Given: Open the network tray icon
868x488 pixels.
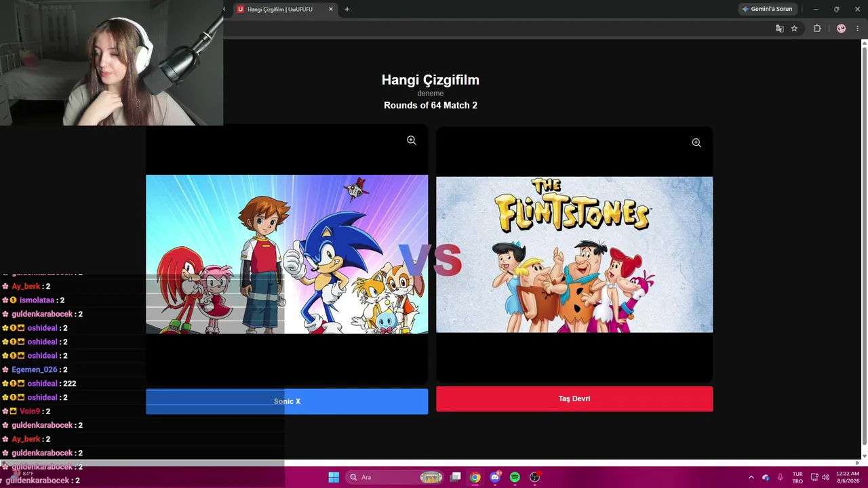Looking at the screenshot, I should point(814,477).
